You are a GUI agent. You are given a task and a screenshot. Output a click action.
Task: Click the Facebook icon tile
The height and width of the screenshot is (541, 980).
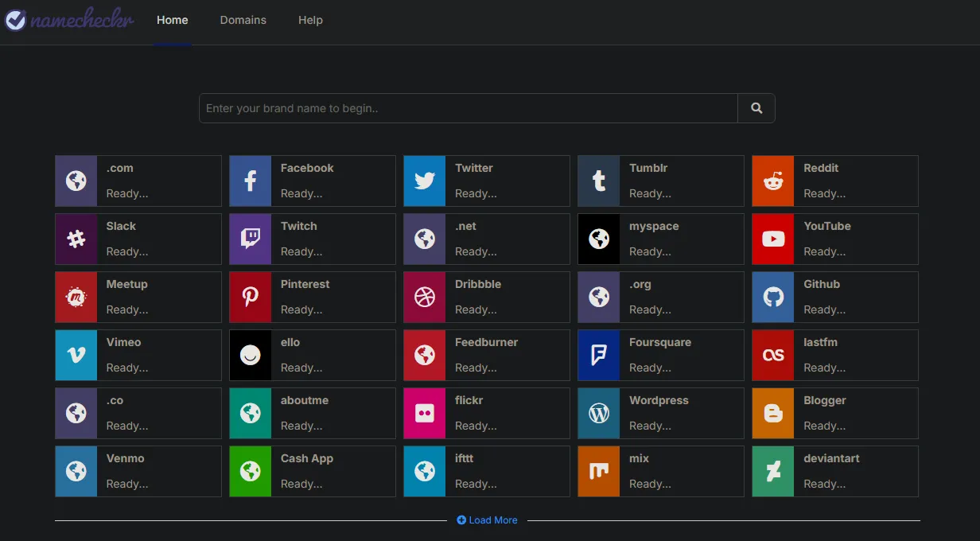pos(250,181)
